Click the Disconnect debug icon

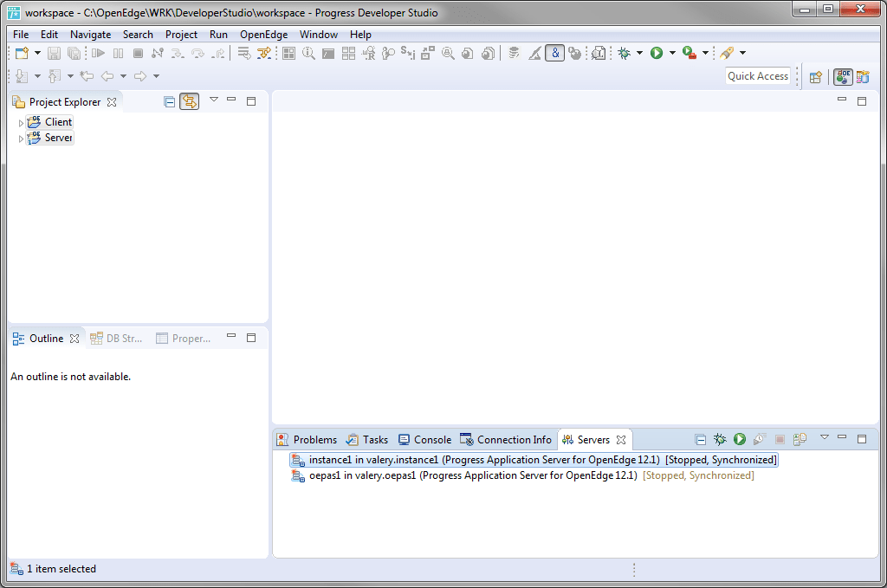tap(158, 53)
